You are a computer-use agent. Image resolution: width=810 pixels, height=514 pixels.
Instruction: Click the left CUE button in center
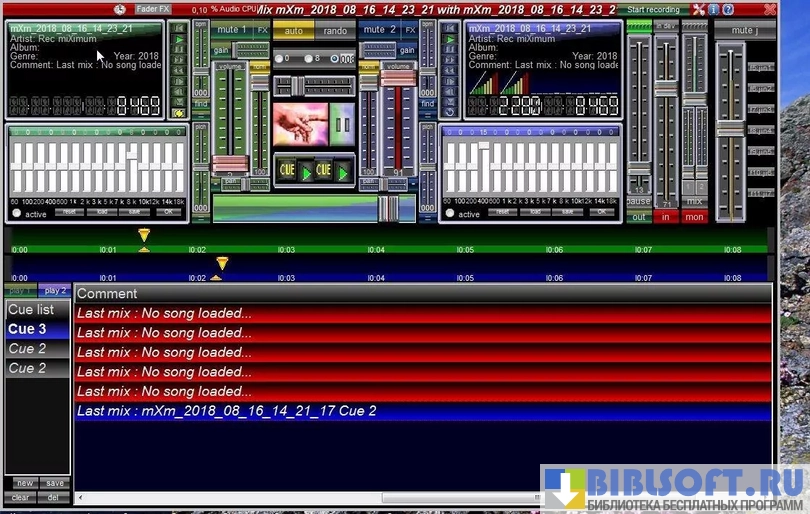[287, 171]
